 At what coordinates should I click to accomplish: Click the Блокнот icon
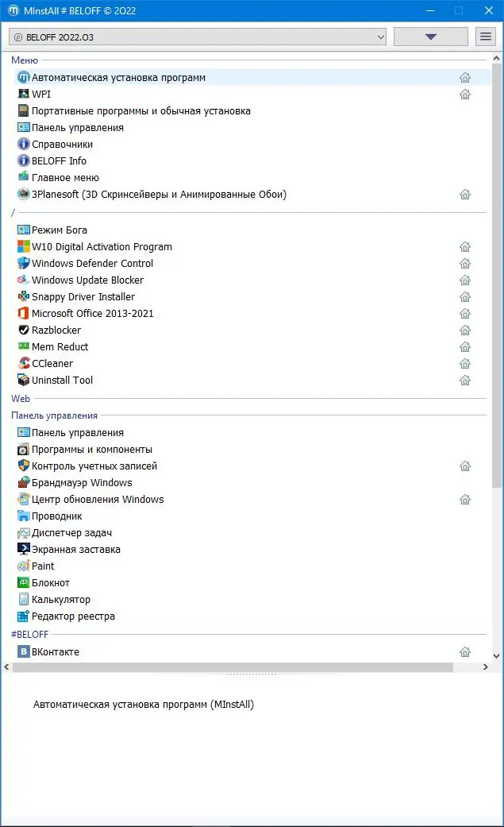coord(23,582)
